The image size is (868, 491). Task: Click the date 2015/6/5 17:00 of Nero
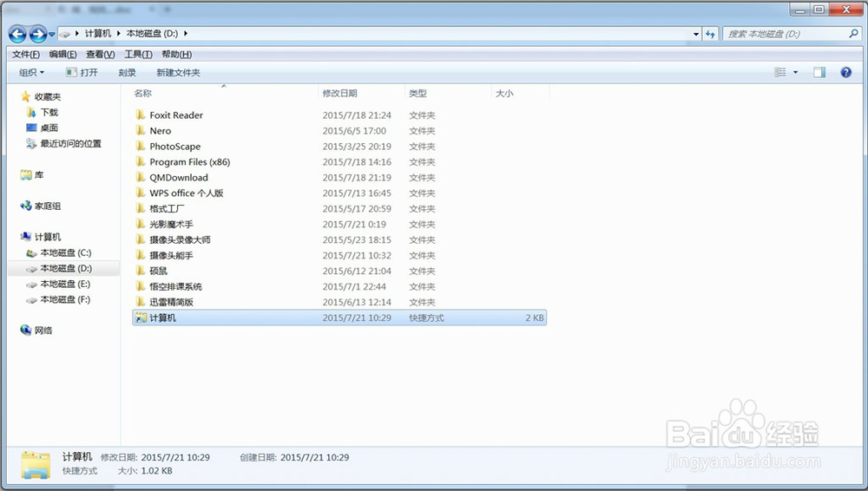point(354,131)
